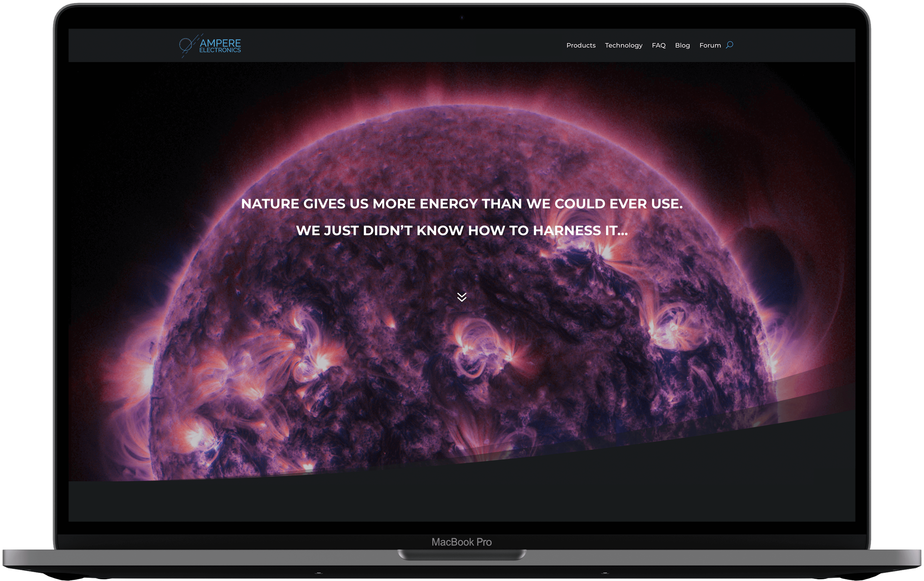Click the "Nature gives us more energy" headline
Image resolution: width=924 pixels, height=581 pixels.
[x=462, y=204]
